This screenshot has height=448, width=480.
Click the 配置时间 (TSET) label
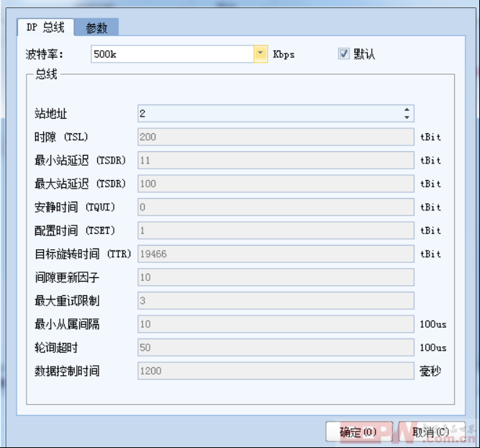[x=75, y=230]
